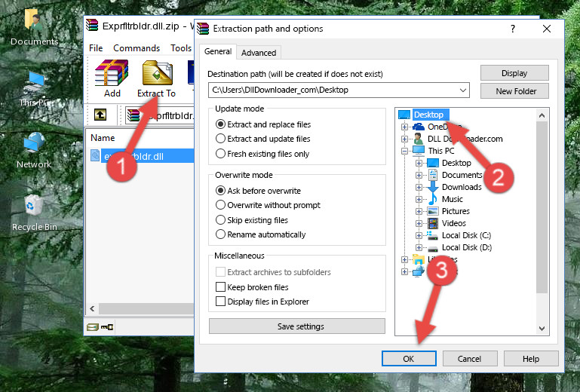This screenshot has width=580, height=392.
Task: Click Save settings button
Action: point(297,326)
